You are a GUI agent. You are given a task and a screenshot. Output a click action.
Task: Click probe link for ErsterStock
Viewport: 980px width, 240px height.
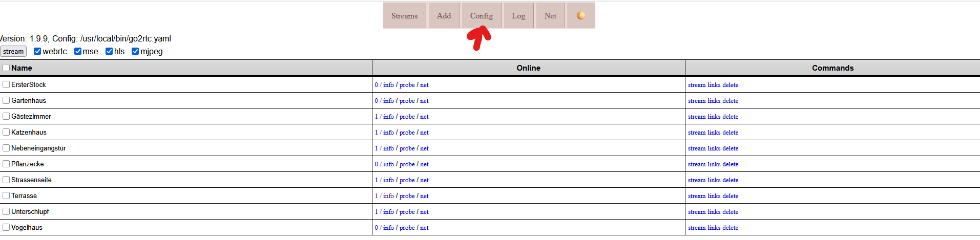coord(407,85)
